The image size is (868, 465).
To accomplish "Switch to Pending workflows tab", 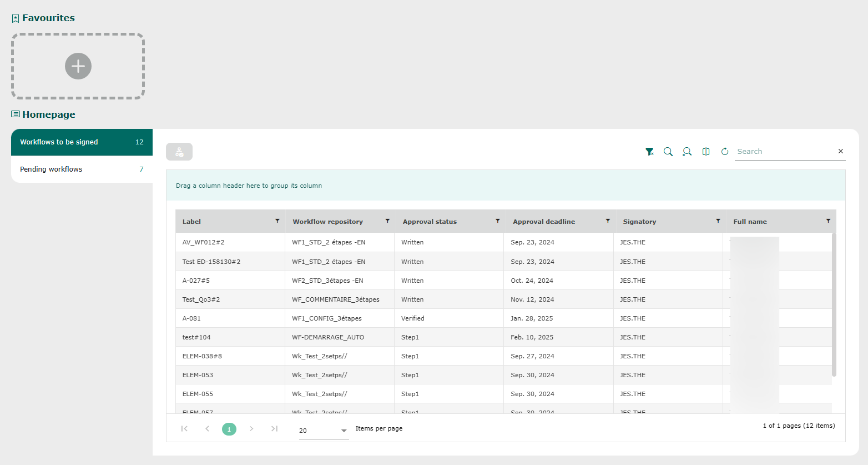I will (x=82, y=169).
